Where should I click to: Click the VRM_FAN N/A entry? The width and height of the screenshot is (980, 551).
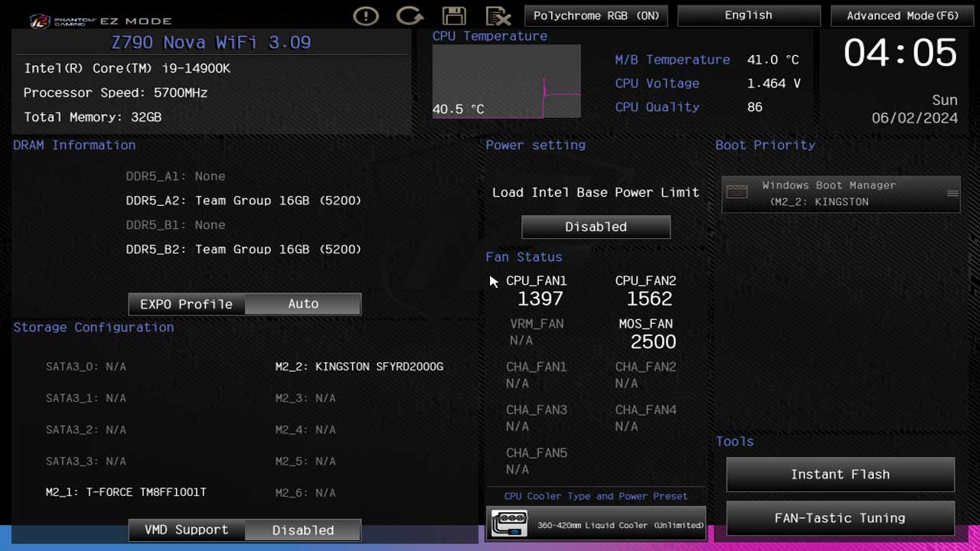pyautogui.click(x=536, y=332)
